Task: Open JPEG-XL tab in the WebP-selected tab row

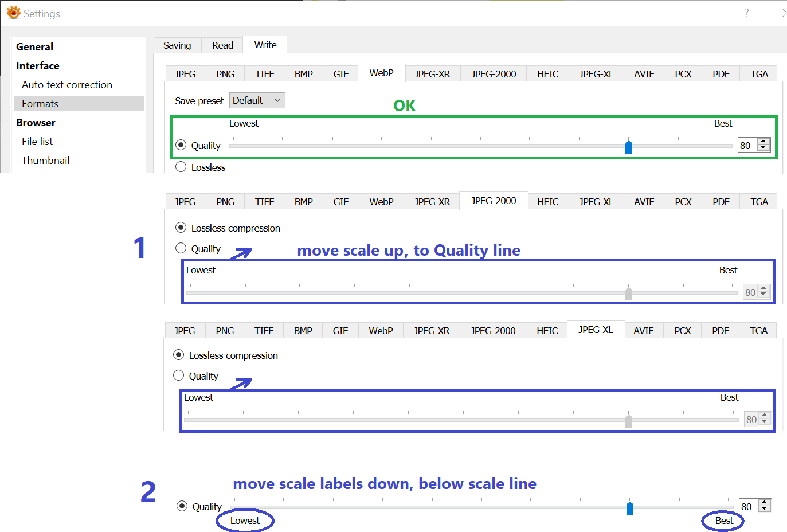Action: [596, 74]
